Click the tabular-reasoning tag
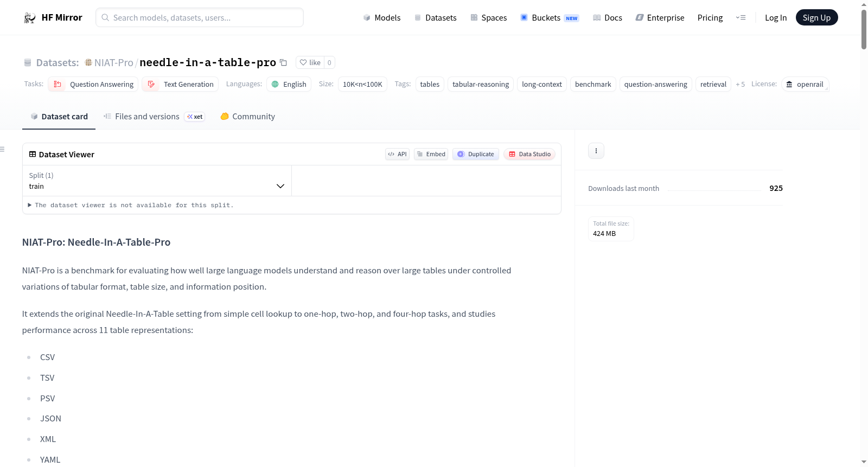868x467 pixels. point(481,84)
